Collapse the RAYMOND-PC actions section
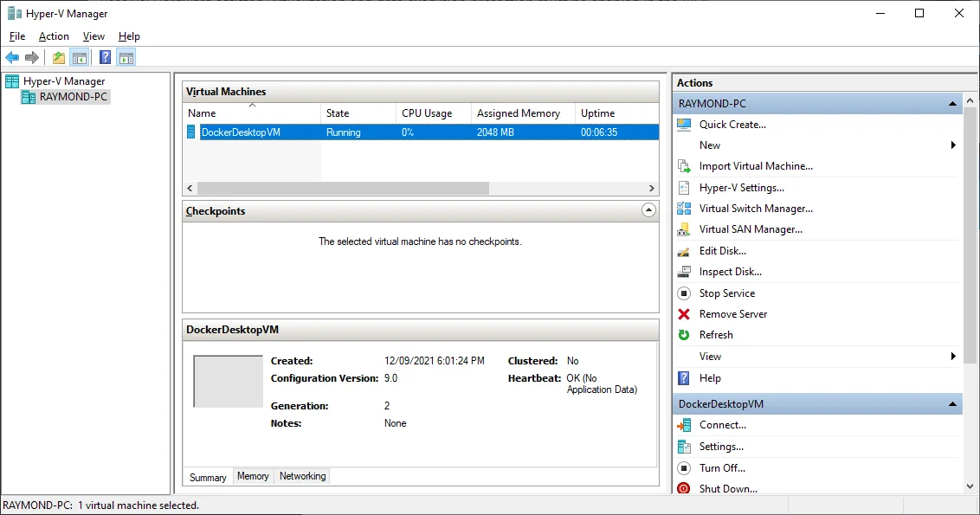This screenshot has height=515, width=980. pyautogui.click(x=953, y=104)
